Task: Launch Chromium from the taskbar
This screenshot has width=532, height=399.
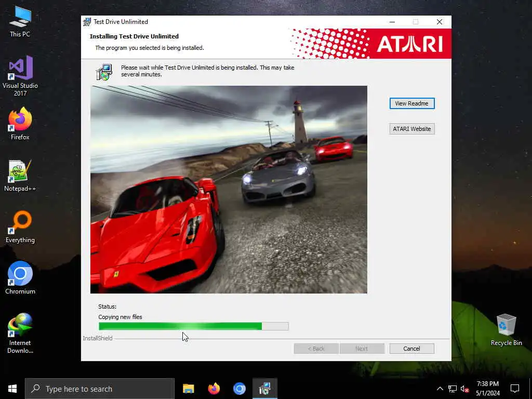Action: pos(239,389)
